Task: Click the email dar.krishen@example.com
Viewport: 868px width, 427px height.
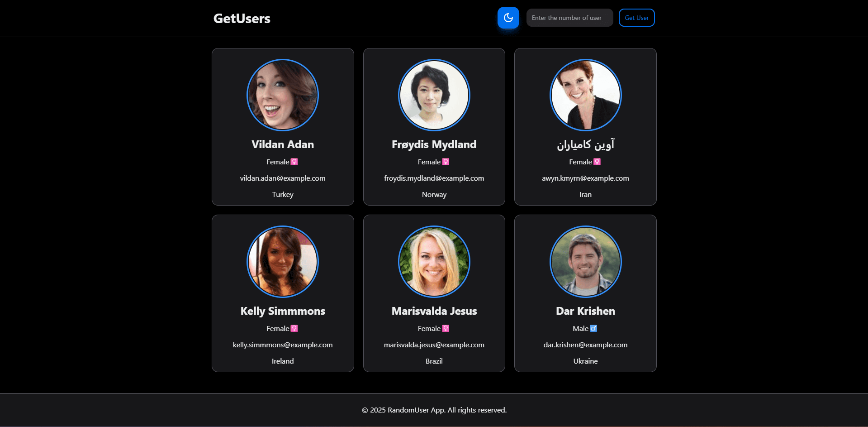Action: click(585, 345)
